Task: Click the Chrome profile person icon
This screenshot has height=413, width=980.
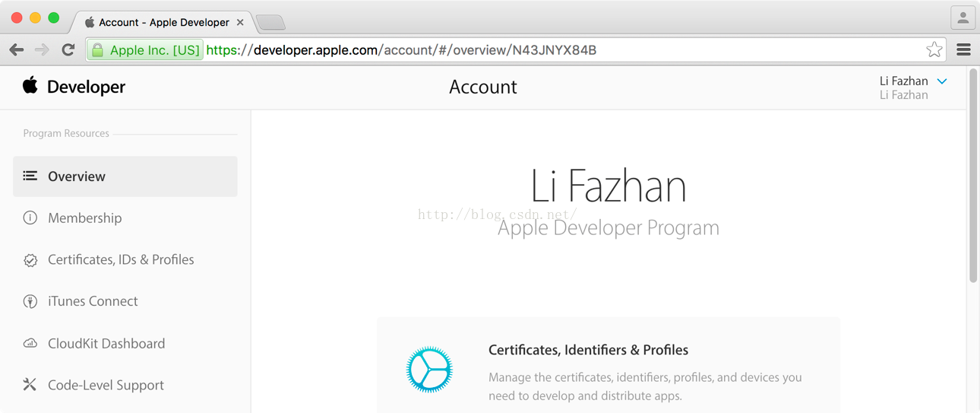Action: click(x=963, y=17)
